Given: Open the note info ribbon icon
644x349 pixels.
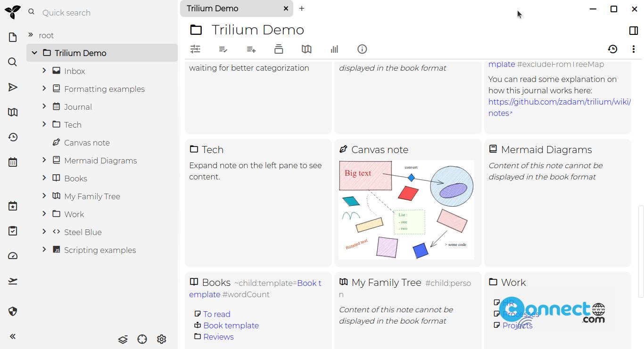Looking at the screenshot, I should pyautogui.click(x=362, y=49).
